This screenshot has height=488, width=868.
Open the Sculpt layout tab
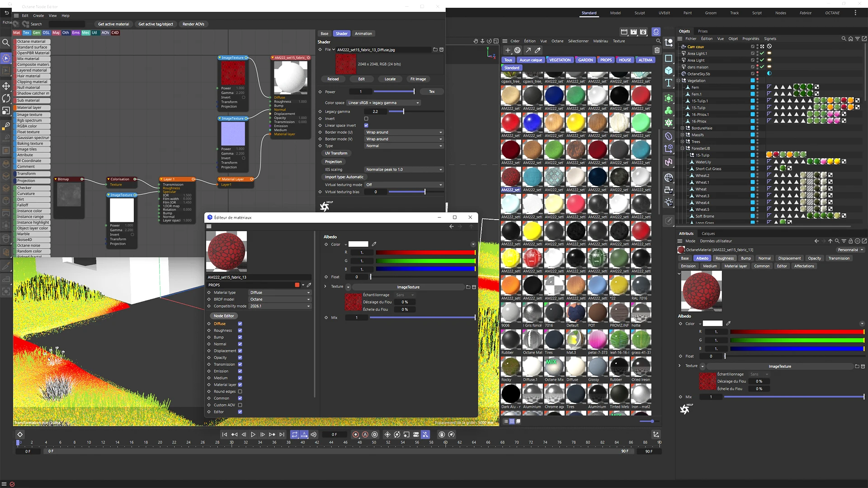(639, 13)
